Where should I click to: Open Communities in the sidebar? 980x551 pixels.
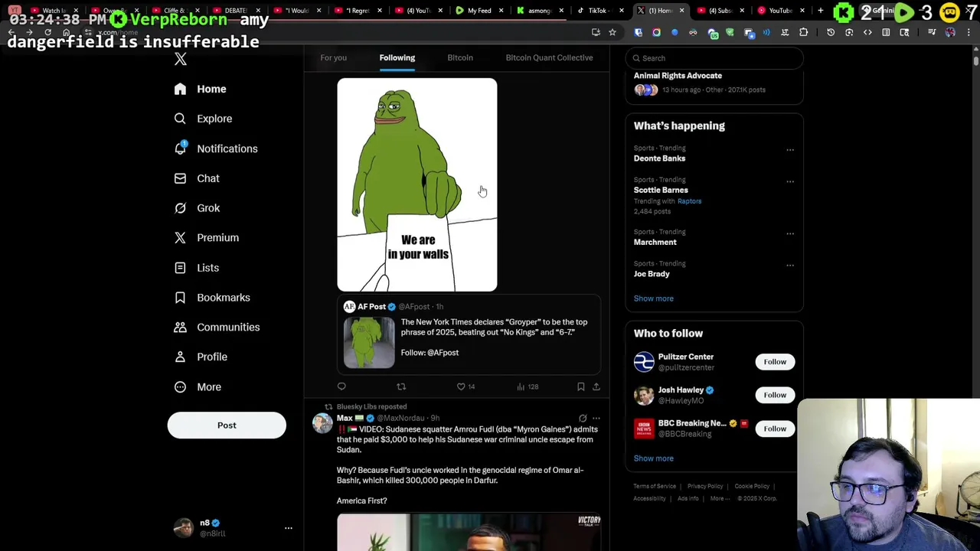pyautogui.click(x=217, y=328)
